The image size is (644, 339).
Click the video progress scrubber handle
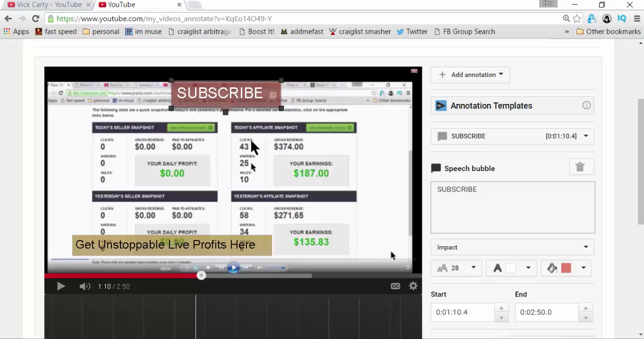[201, 275]
